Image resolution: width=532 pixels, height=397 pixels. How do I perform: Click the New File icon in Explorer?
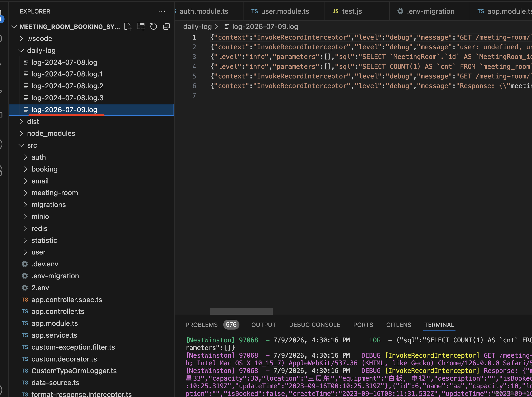click(x=128, y=27)
